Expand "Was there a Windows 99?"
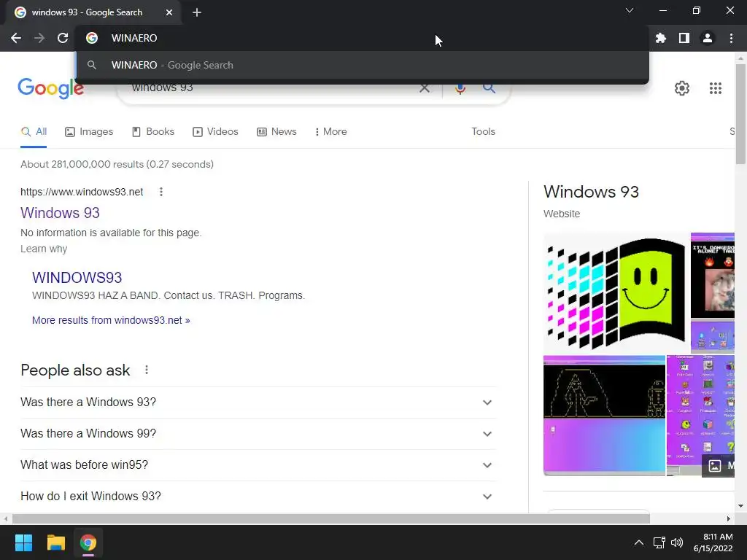This screenshot has width=747, height=560. (258, 434)
